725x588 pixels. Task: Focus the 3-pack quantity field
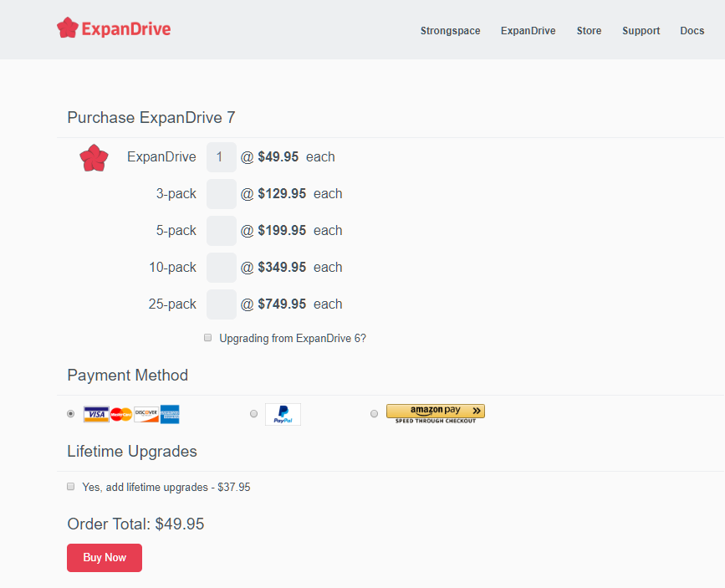pos(222,194)
